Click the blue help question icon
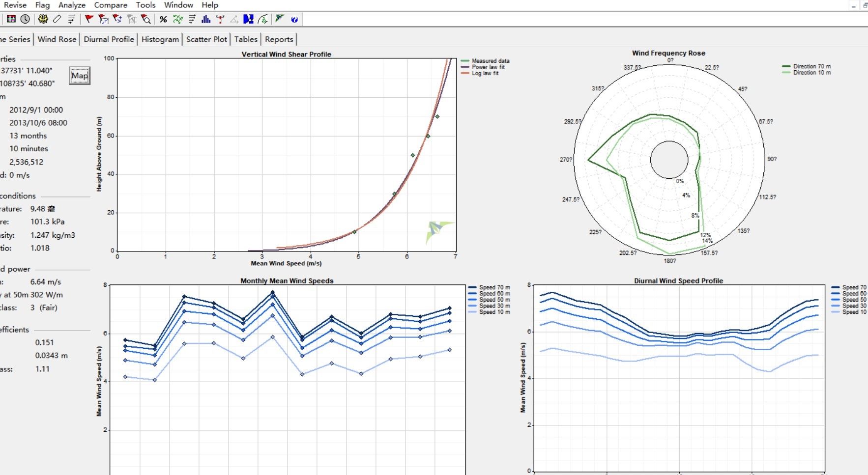868x475 pixels. click(294, 20)
